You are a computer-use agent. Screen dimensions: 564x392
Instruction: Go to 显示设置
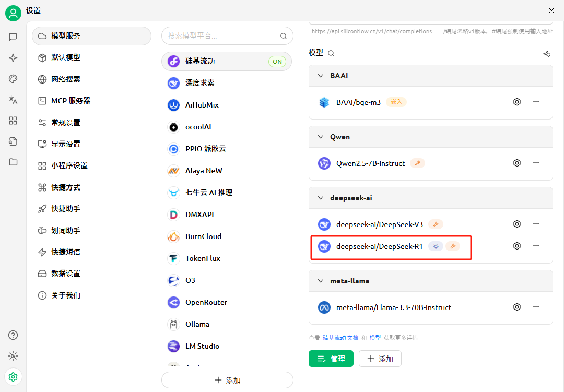point(92,144)
